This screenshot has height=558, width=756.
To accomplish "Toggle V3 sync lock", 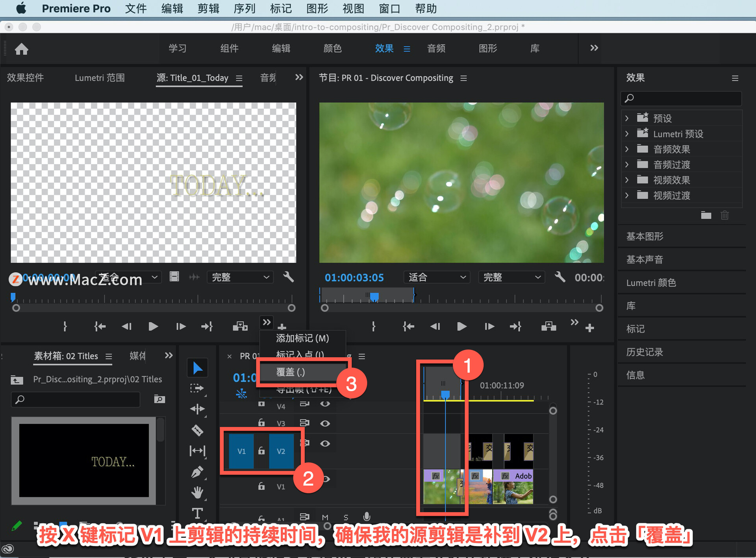I will click(304, 423).
